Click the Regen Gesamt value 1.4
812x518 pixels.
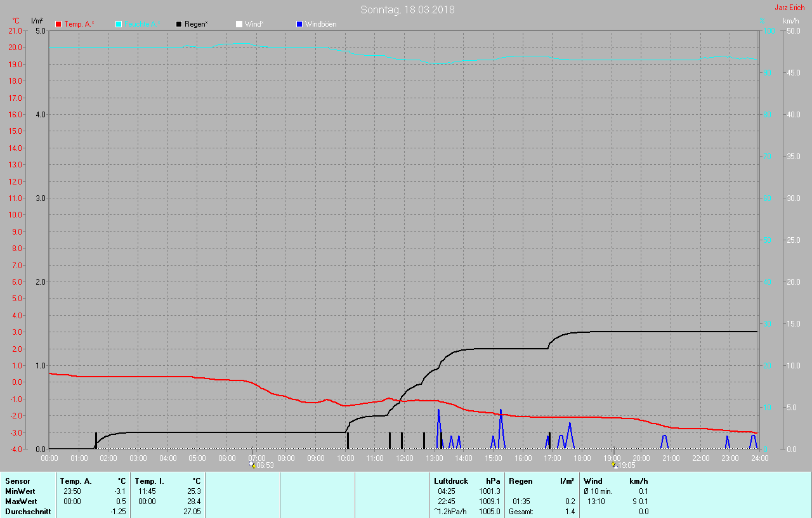point(570,512)
